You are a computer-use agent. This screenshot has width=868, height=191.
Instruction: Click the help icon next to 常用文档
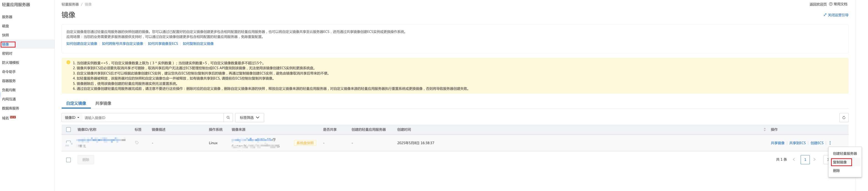pyautogui.click(x=831, y=4)
